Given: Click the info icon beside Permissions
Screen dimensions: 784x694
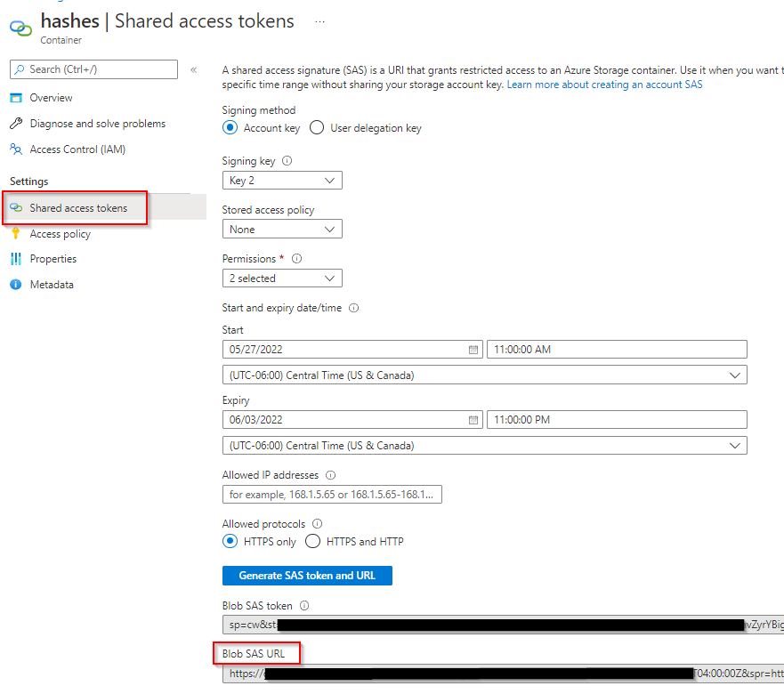Looking at the screenshot, I should tap(296, 259).
